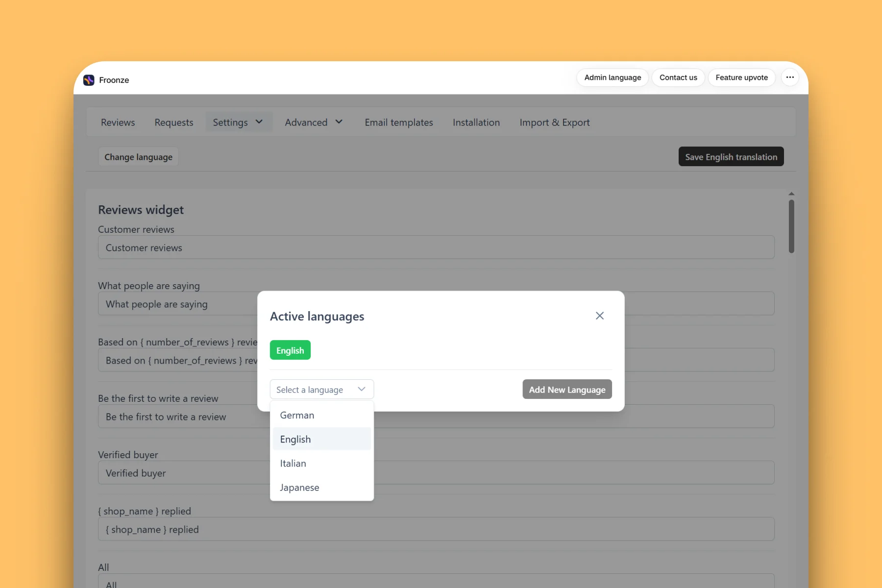Image resolution: width=882 pixels, height=588 pixels.
Task: Click the page scrollbar thumb
Action: click(x=791, y=226)
